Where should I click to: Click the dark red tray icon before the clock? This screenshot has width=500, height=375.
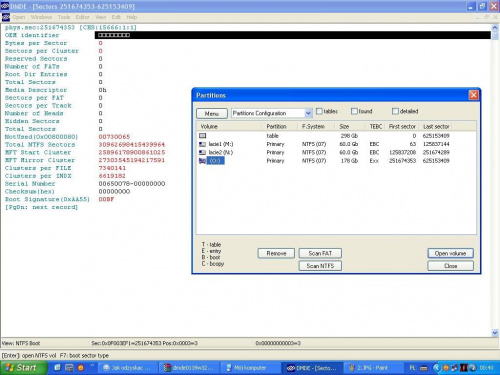[464, 368]
